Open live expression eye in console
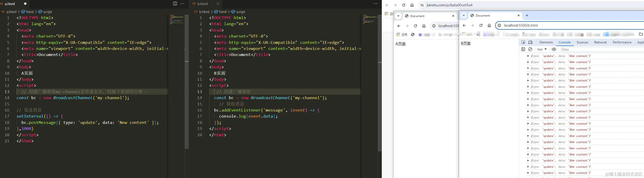Image resolution: width=644 pixels, height=178 pixels. [554, 49]
